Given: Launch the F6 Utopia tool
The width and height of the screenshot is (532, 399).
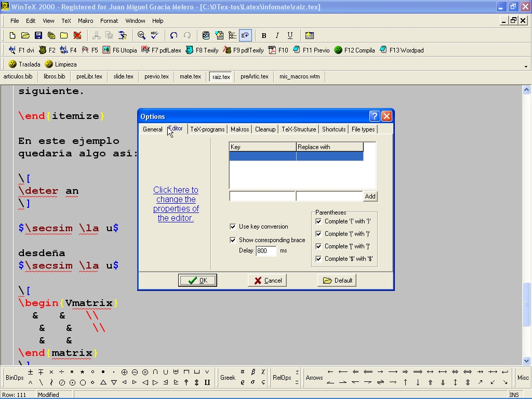Looking at the screenshot, I should (x=120, y=50).
